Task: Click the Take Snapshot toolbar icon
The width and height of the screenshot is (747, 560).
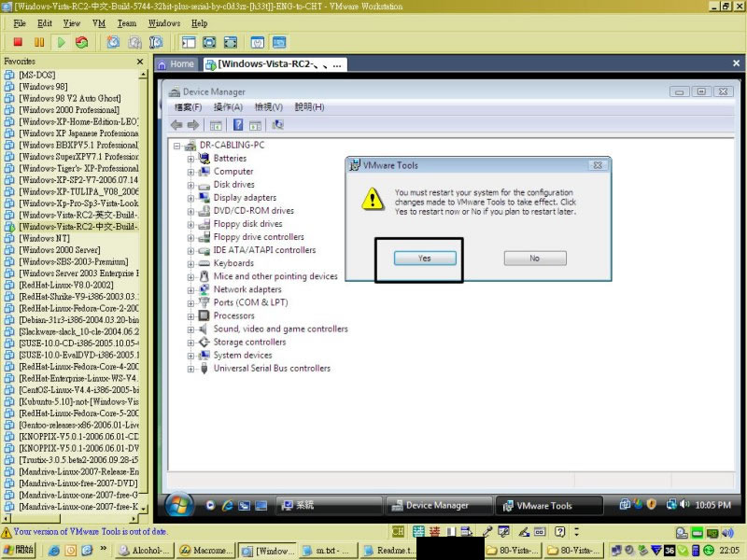Action: tap(113, 42)
